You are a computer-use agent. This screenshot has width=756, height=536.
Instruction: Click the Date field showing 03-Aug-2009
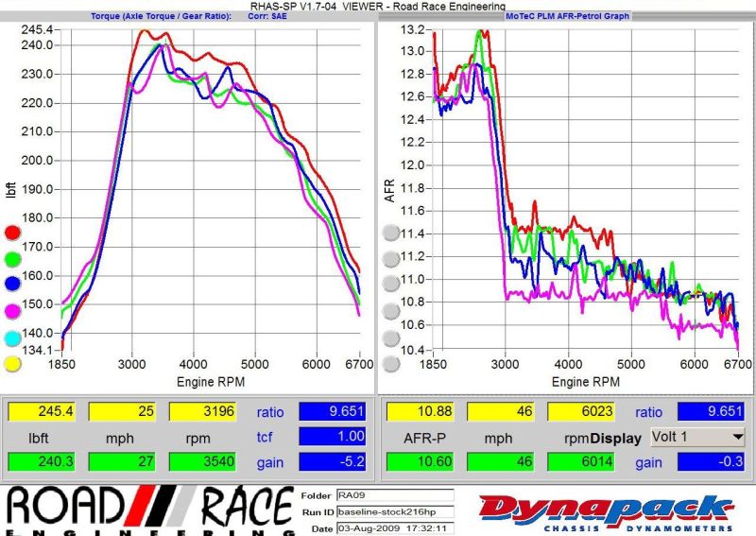point(395,527)
